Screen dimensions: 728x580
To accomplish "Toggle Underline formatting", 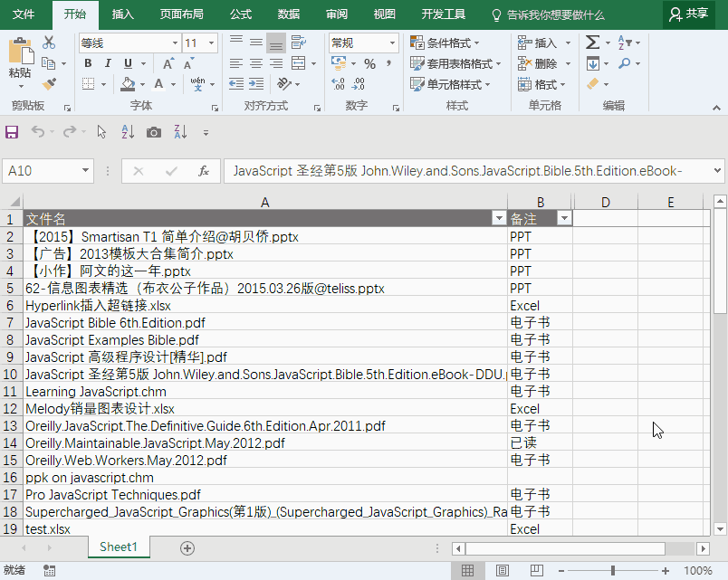I will (129, 63).
